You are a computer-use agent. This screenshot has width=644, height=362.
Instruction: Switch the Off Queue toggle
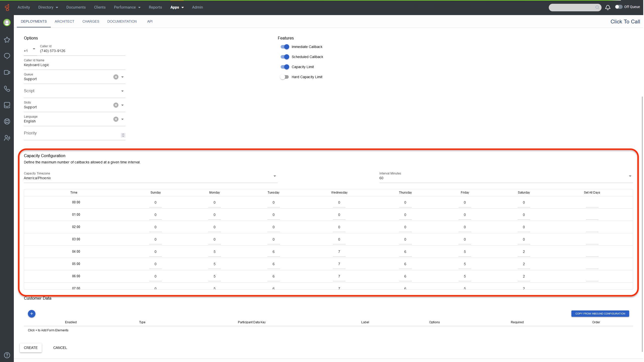[619, 7]
